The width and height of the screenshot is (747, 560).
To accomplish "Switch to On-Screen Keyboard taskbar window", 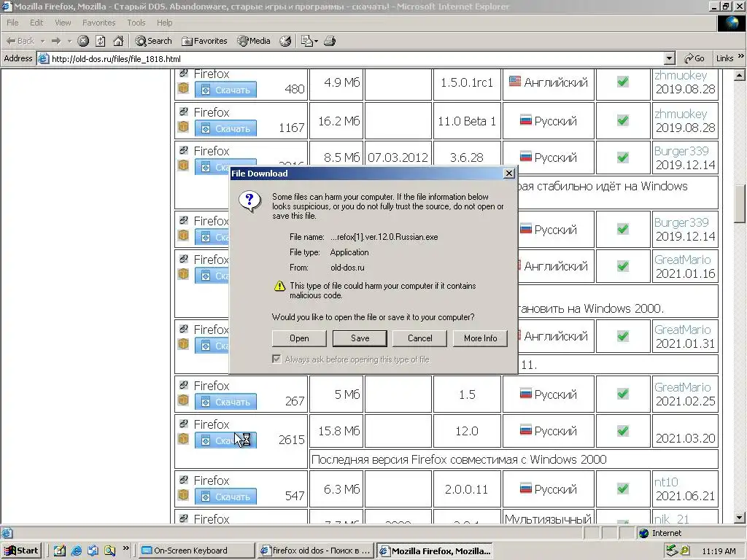I will click(197, 551).
